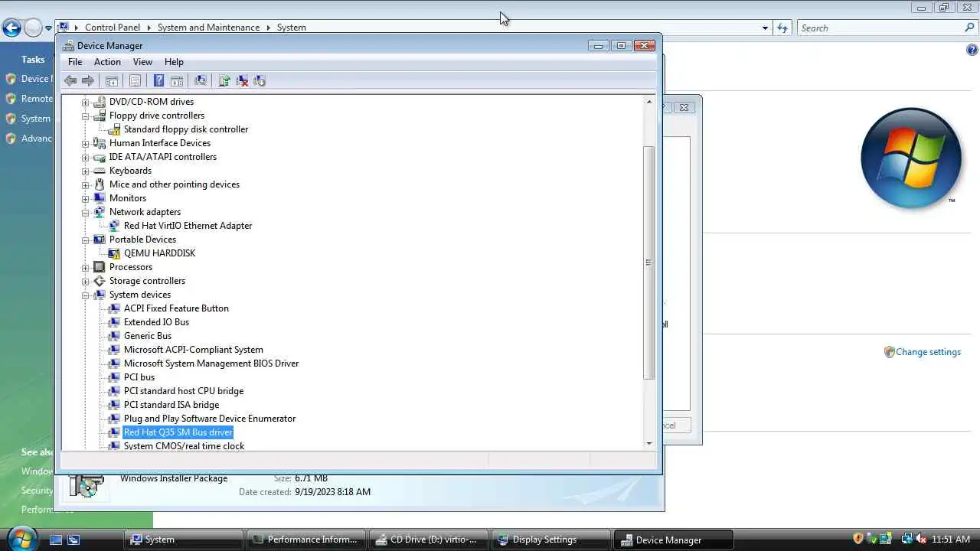Click the Monitors category icon
The image size is (980, 551).
click(100, 198)
